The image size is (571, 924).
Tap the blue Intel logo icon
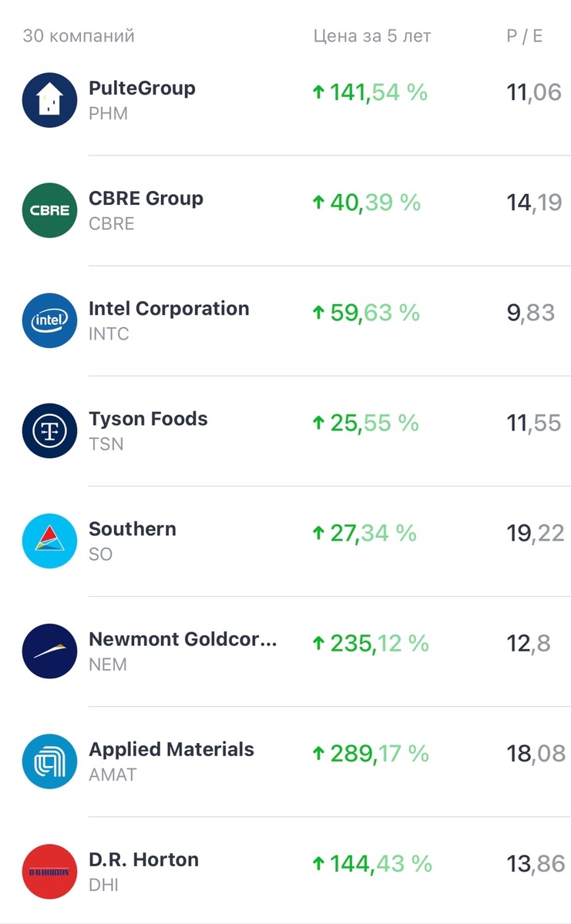pos(50,320)
